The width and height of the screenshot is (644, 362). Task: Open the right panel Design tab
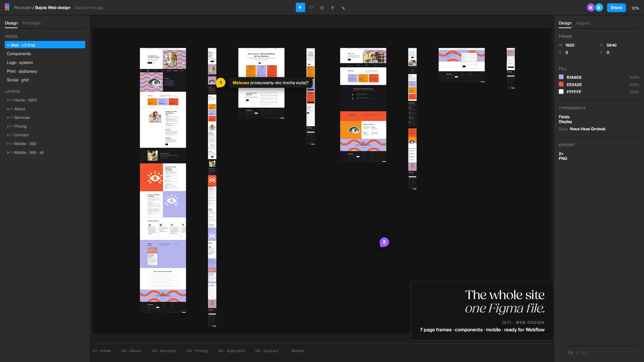pos(565,23)
